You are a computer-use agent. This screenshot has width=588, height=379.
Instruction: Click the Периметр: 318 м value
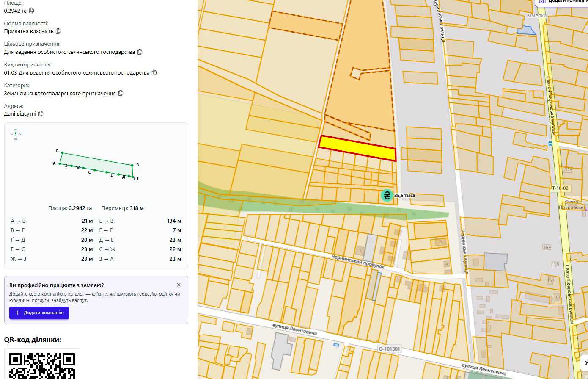[x=123, y=208]
